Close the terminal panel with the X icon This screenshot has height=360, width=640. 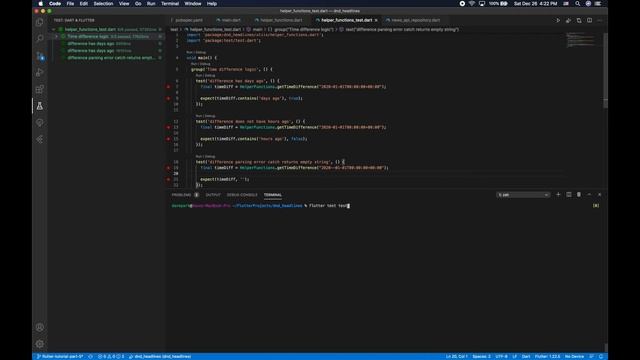coord(600,195)
